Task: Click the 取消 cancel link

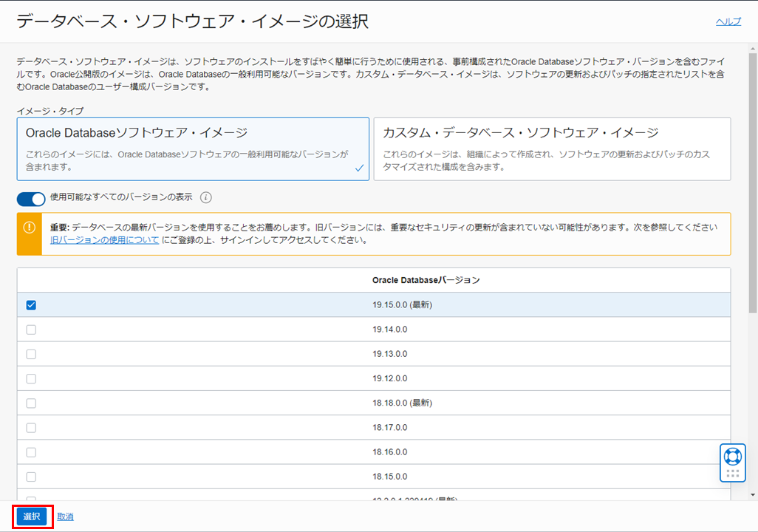Action: click(65, 516)
